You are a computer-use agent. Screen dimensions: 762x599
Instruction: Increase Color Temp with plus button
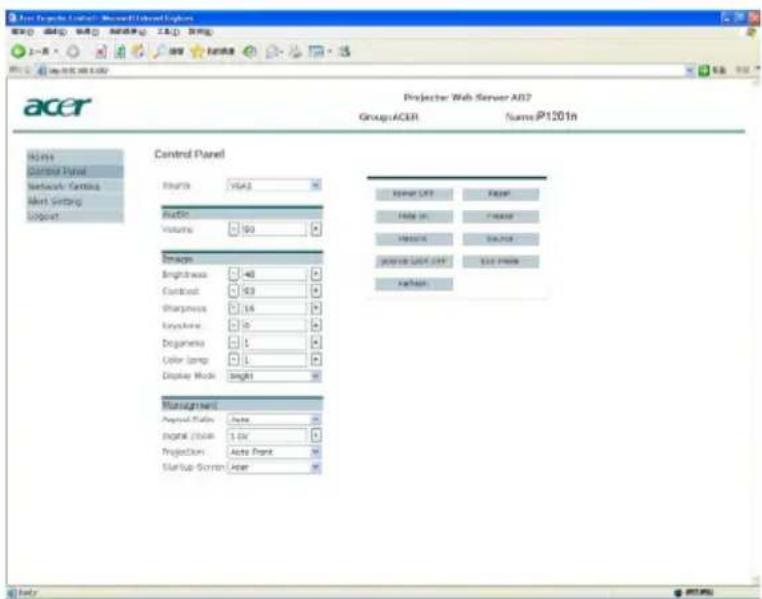(x=316, y=360)
